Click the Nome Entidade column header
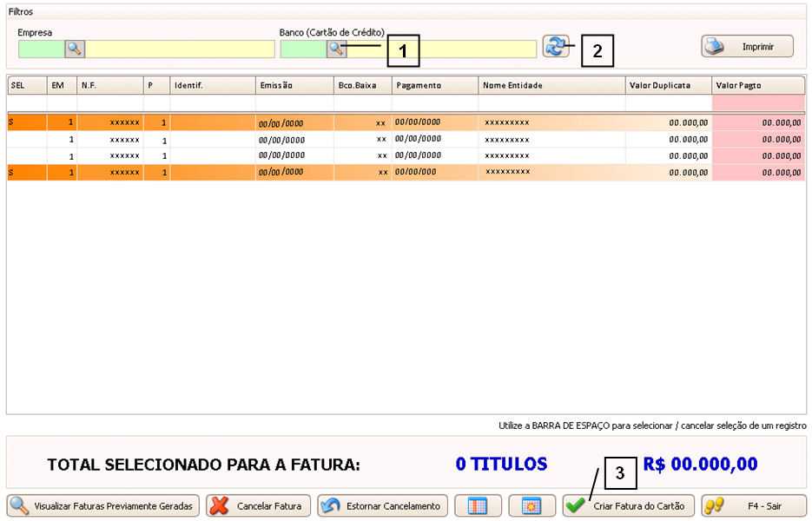This screenshot has width=812, height=521. coord(551,85)
